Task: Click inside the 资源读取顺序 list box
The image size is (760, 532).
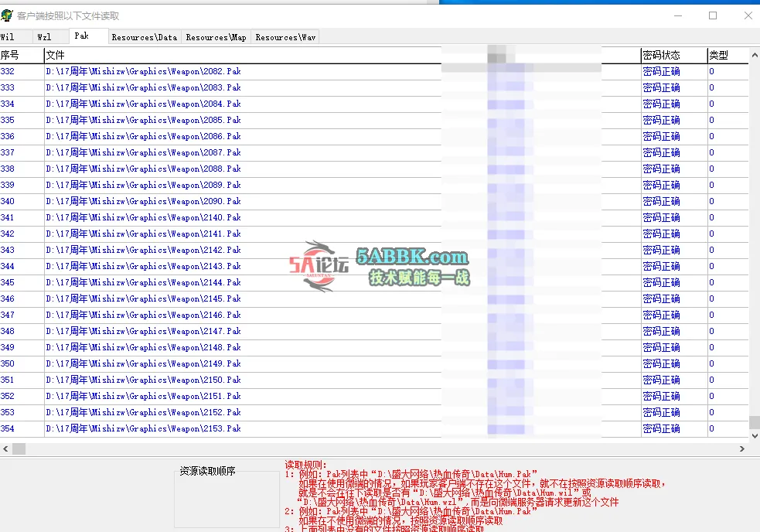Action: (227, 503)
